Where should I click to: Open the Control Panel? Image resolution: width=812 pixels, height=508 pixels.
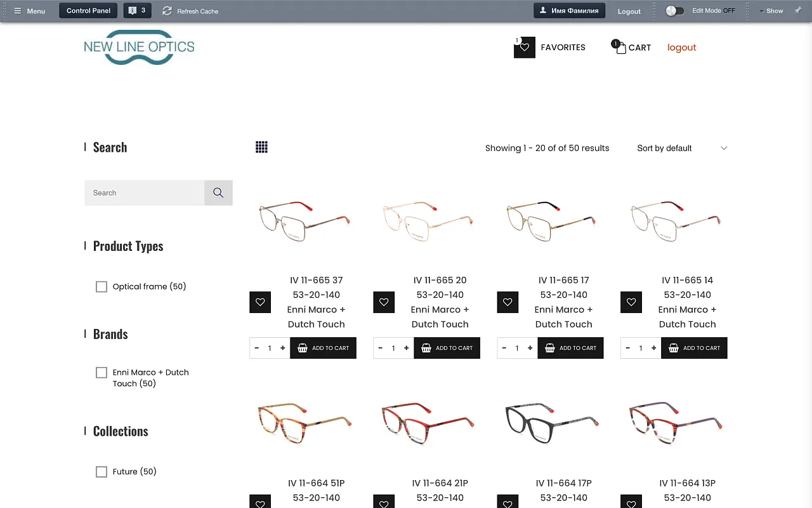[x=88, y=11]
